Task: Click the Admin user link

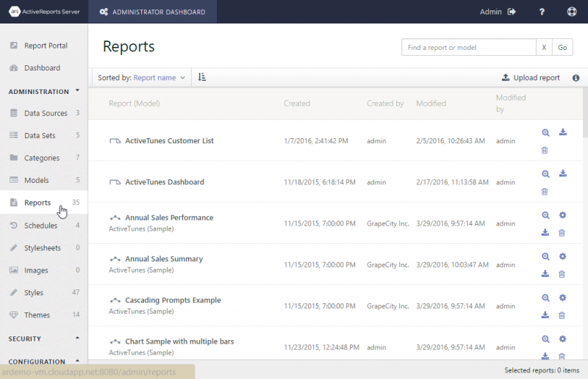Action: tap(490, 12)
